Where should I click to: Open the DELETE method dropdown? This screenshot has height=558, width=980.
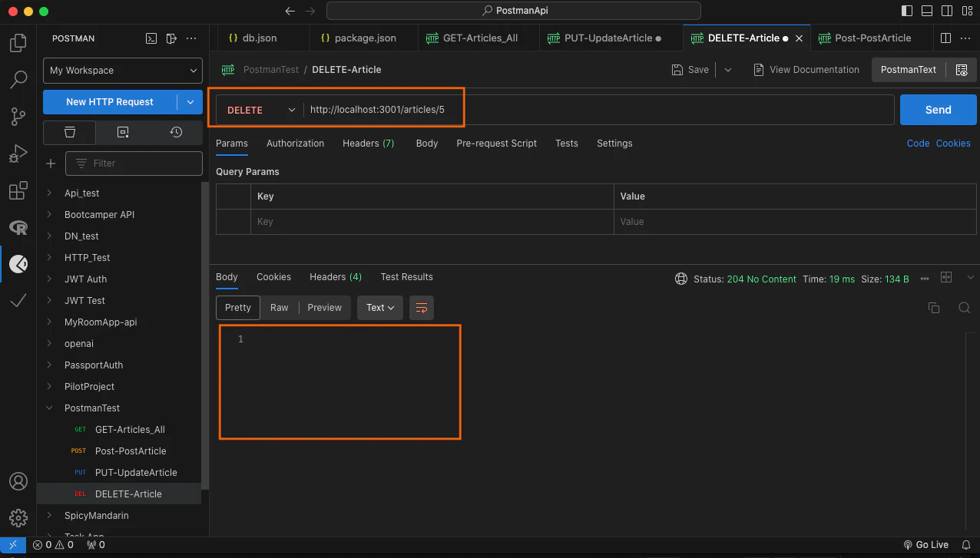pyautogui.click(x=260, y=110)
